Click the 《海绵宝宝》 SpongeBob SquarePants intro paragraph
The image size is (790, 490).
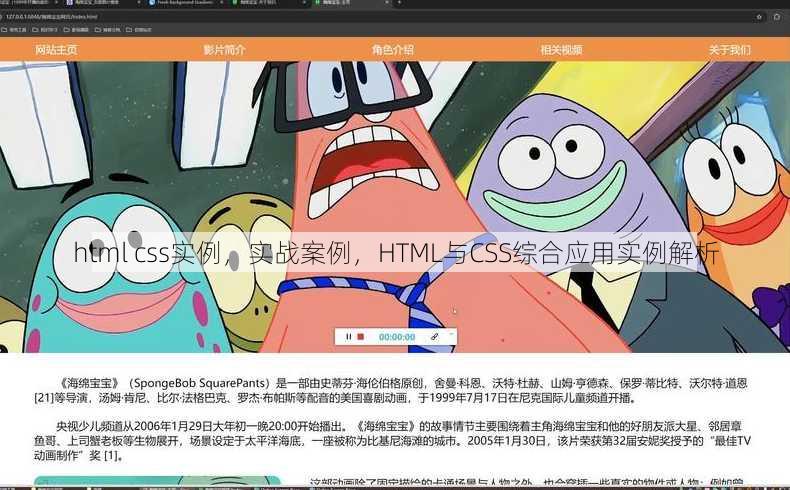391,390
